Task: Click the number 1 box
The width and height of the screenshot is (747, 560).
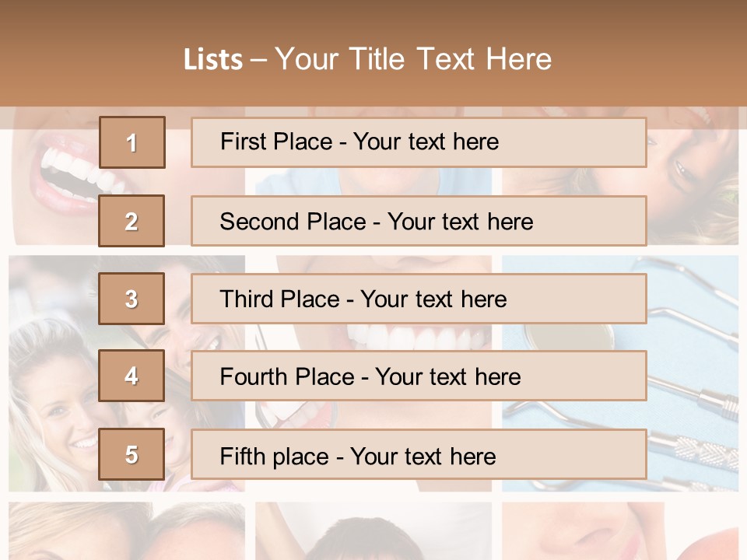Action: [x=132, y=142]
